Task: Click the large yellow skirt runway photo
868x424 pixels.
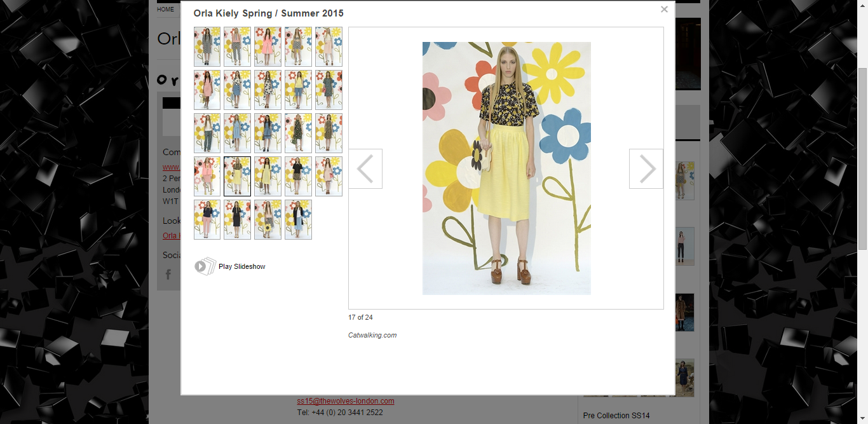Action: click(x=506, y=168)
